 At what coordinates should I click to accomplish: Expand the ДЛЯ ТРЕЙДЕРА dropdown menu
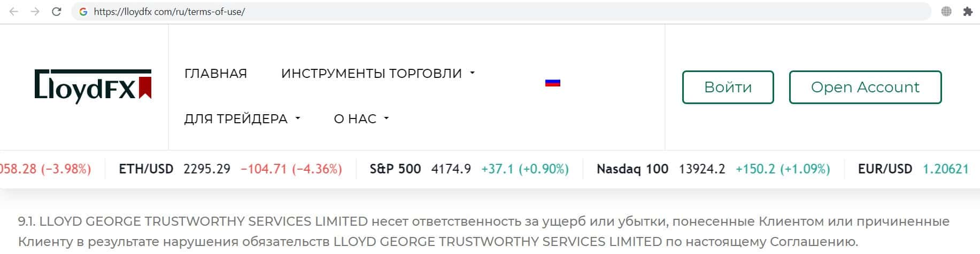click(x=242, y=118)
